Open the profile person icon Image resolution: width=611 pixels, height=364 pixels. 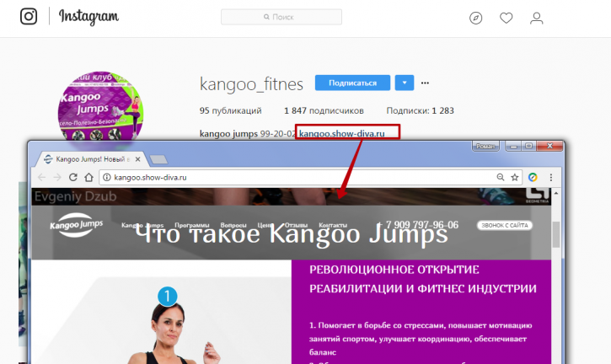pos(537,18)
